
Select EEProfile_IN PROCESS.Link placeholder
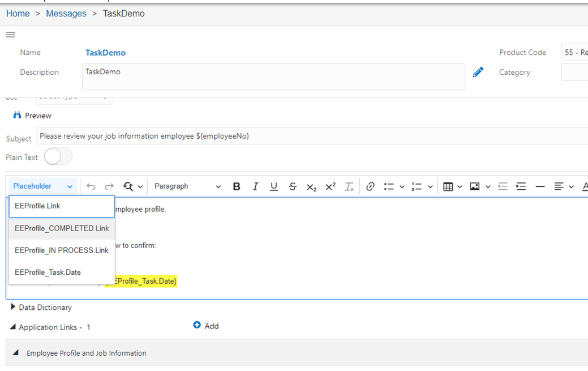[x=62, y=250]
